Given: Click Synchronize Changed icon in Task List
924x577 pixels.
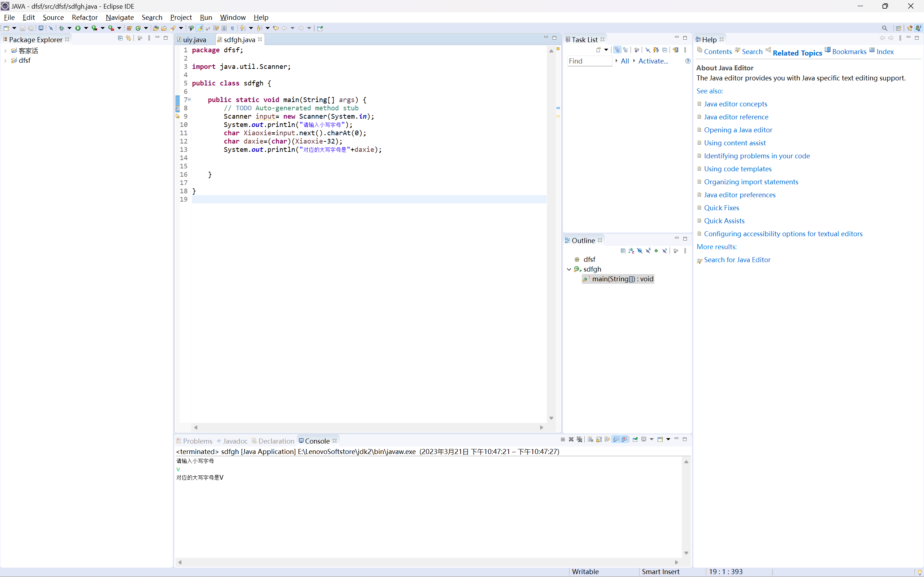Looking at the screenshot, I should point(675,50).
